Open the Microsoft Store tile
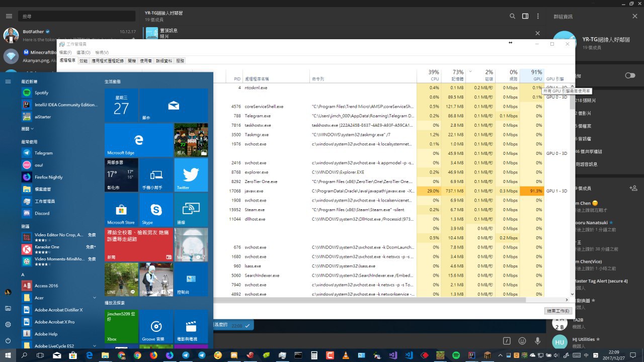 [x=121, y=210]
